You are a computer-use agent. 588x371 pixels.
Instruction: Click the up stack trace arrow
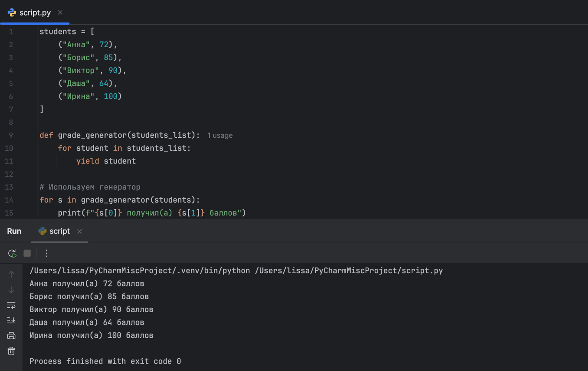click(x=11, y=274)
